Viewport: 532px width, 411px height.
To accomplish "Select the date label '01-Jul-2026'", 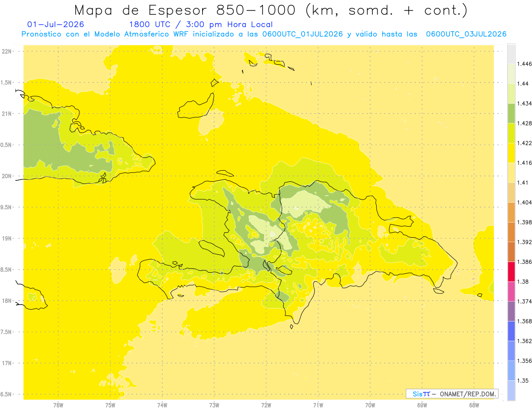I will pos(55,24).
